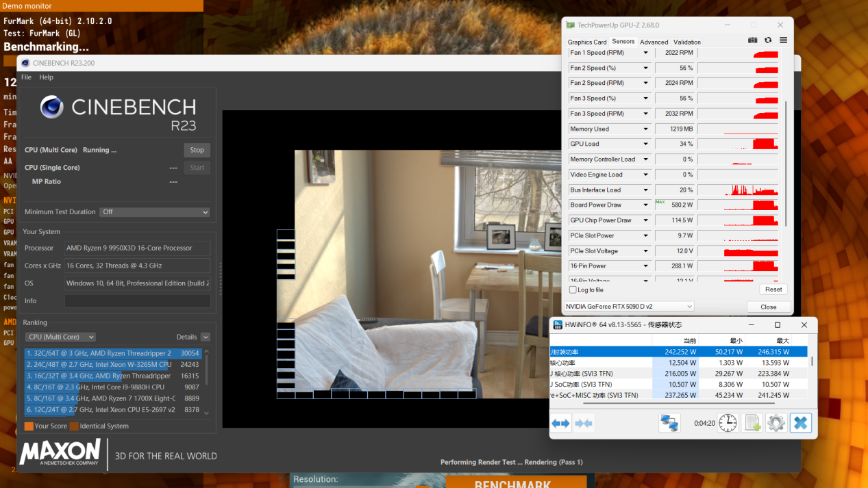The height and width of the screenshot is (488, 868).
Task: Click the Single Core Start button
Action: pyautogui.click(x=197, y=168)
